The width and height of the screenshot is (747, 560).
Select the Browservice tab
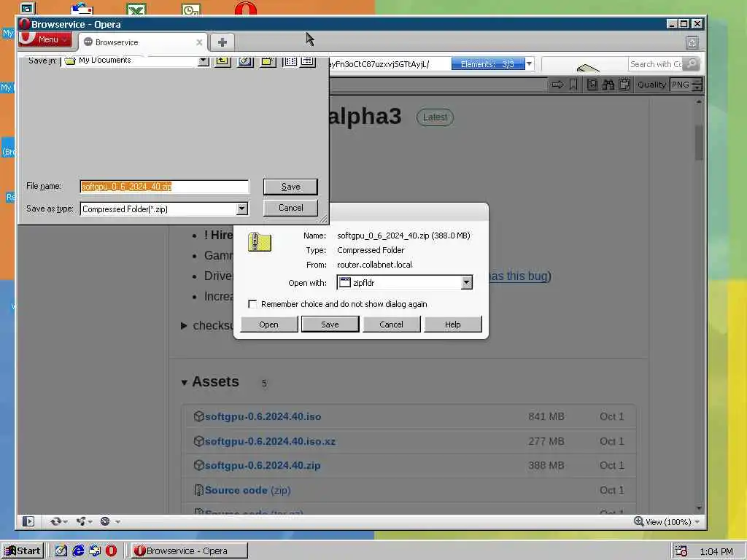coord(142,42)
